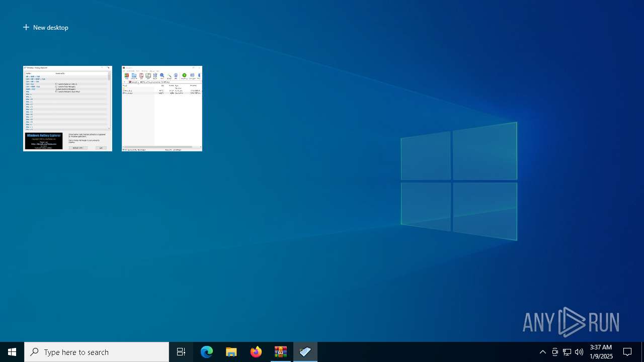This screenshot has height=362, width=644.
Task: Show hidden system tray icons
Action: pos(543,352)
